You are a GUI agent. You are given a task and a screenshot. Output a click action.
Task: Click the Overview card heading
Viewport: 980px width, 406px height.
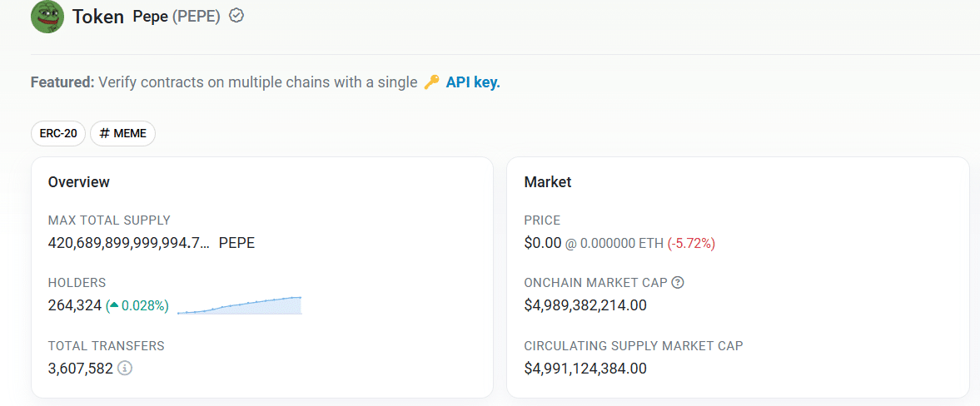pos(79,181)
